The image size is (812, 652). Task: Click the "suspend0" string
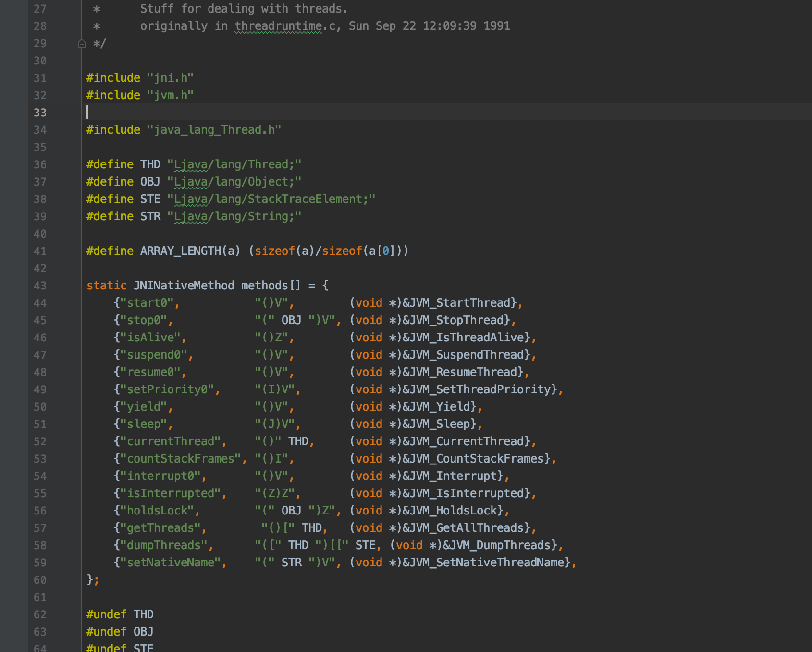[154, 355]
